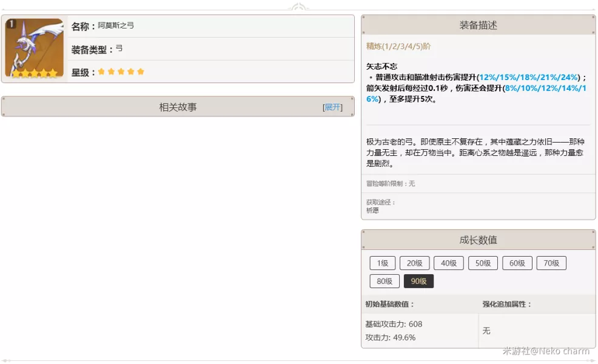The image size is (598, 364).
Task: Click the 攻击力: 49.6% stat
Action: 390,338
